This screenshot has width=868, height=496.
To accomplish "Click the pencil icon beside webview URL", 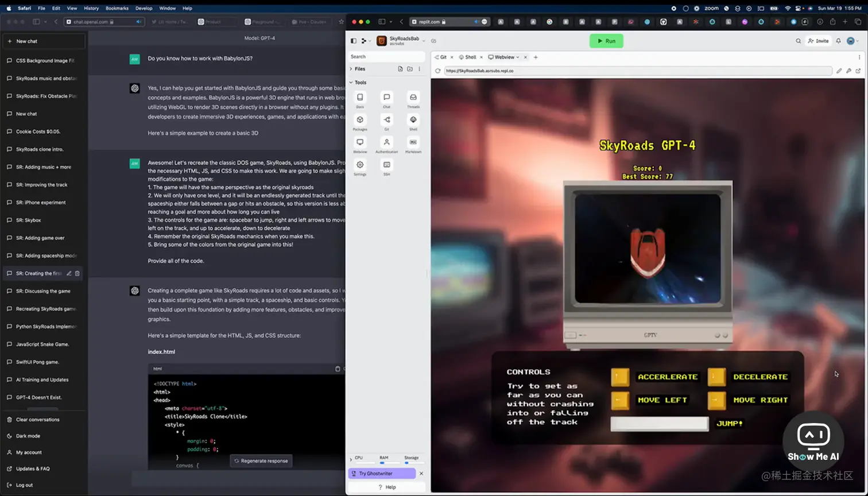I will (x=839, y=71).
